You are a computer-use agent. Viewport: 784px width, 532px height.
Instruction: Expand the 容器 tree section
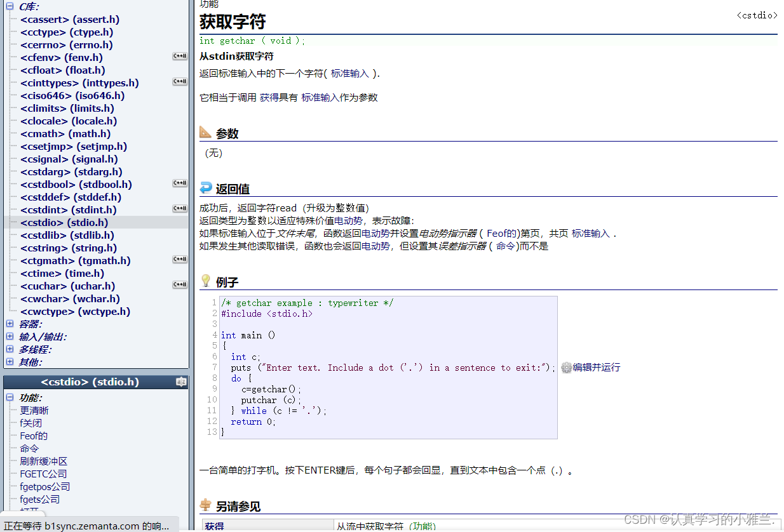click(10, 324)
